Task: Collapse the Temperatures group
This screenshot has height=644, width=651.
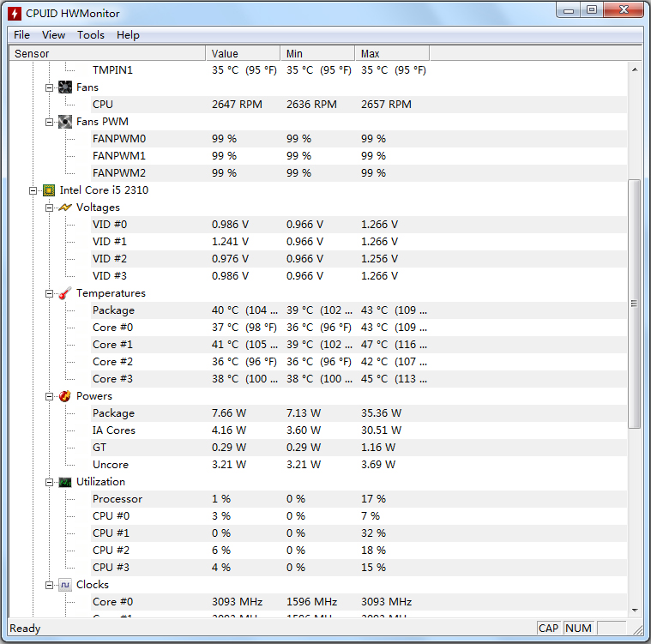Action: pos(50,293)
